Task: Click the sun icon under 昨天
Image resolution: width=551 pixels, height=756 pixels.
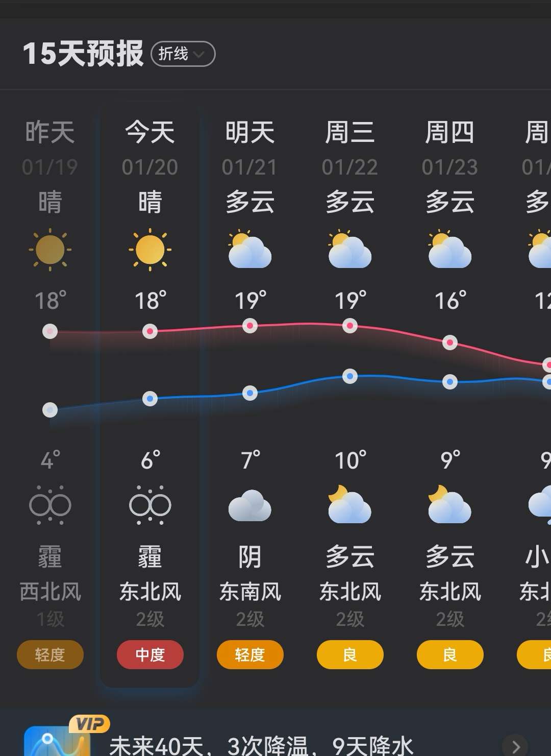Action: 49,250
